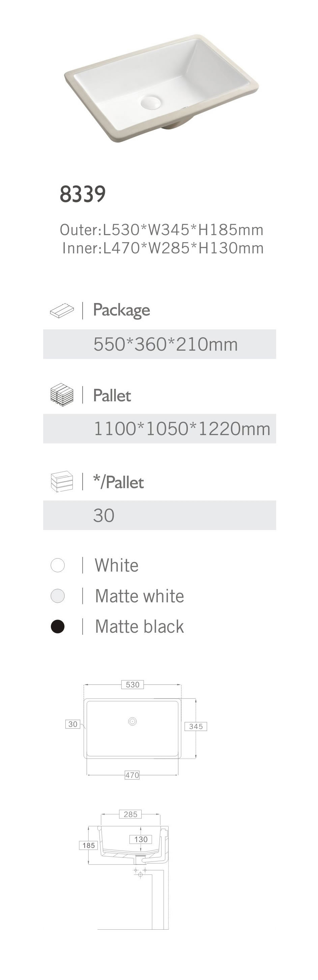Select the Matte black color swatch
Viewport: 318px width, 980px height.
pos(58,626)
